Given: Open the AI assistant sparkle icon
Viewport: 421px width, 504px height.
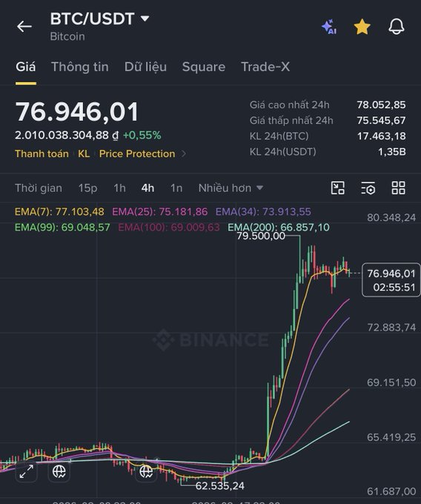Looking at the screenshot, I should coord(329,27).
